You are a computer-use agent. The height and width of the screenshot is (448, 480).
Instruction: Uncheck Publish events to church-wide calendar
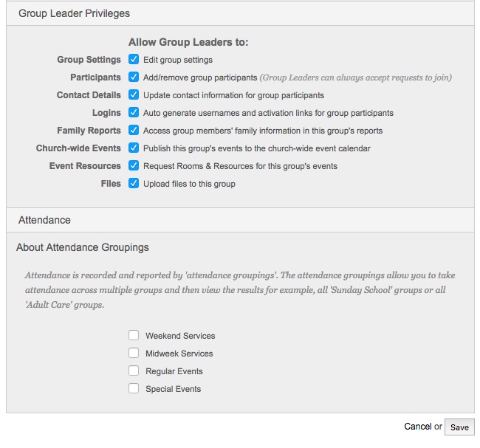pyautogui.click(x=134, y=148)
